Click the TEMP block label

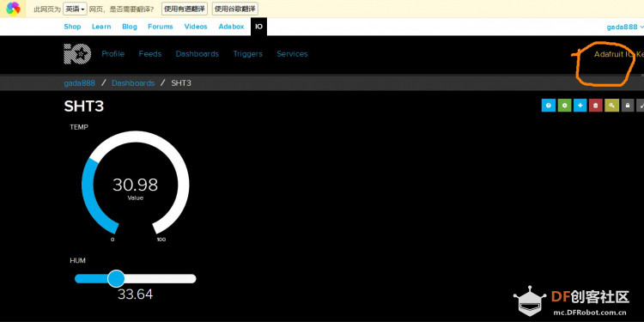point(79,127)
